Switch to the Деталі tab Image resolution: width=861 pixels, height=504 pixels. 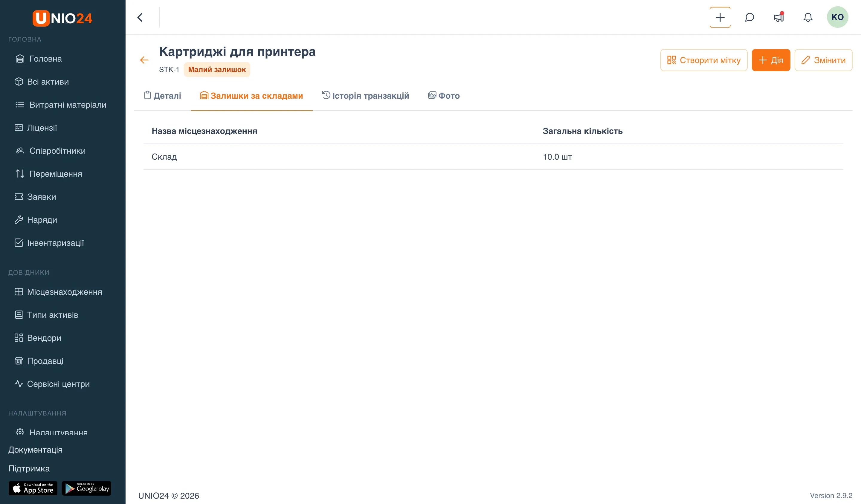162,96
